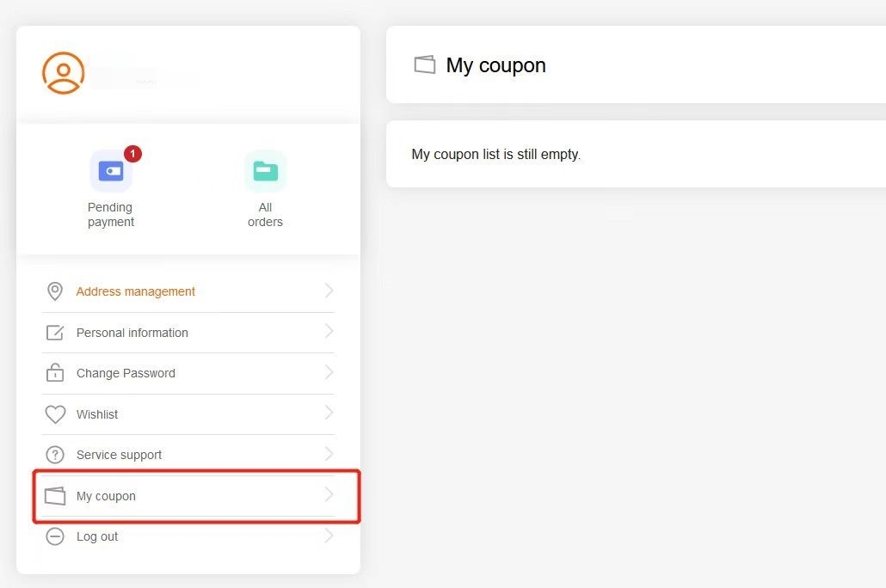Click the minus circle Log out icon
This screenshot has width=886, height=588.
tap(55, 536)
